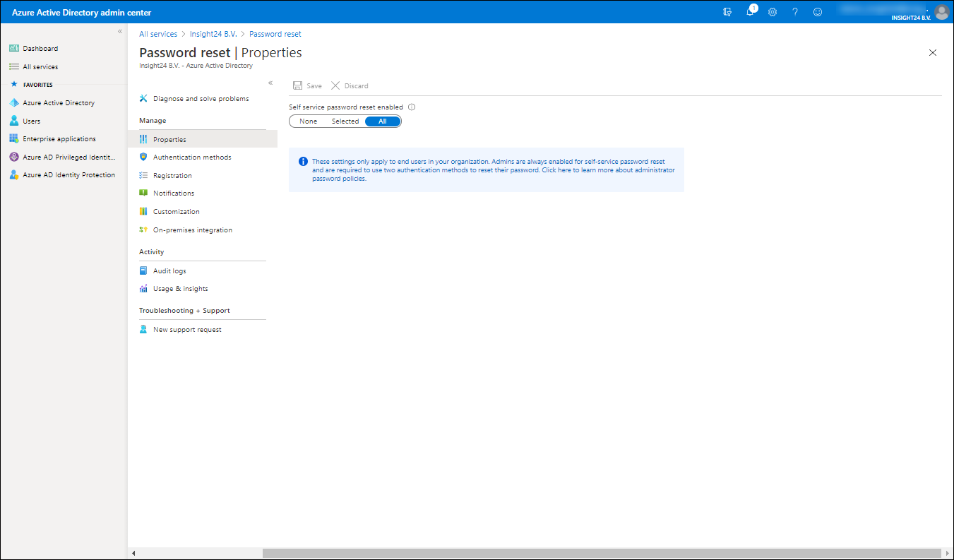Click the scroll left arrow at bottom

click(133, 553)
